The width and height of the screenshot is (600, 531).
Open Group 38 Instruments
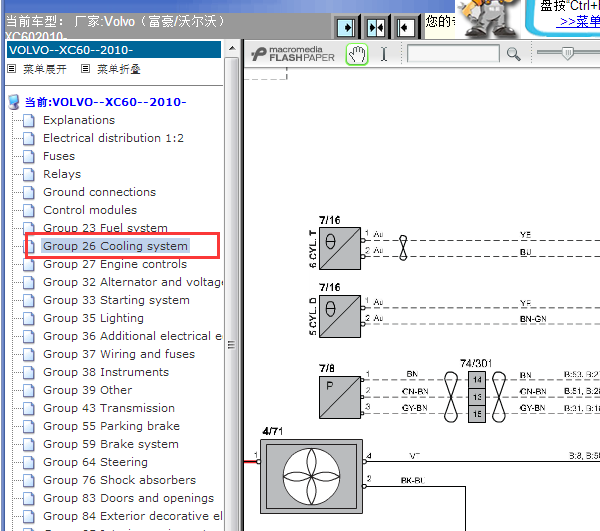pos(106,372)
